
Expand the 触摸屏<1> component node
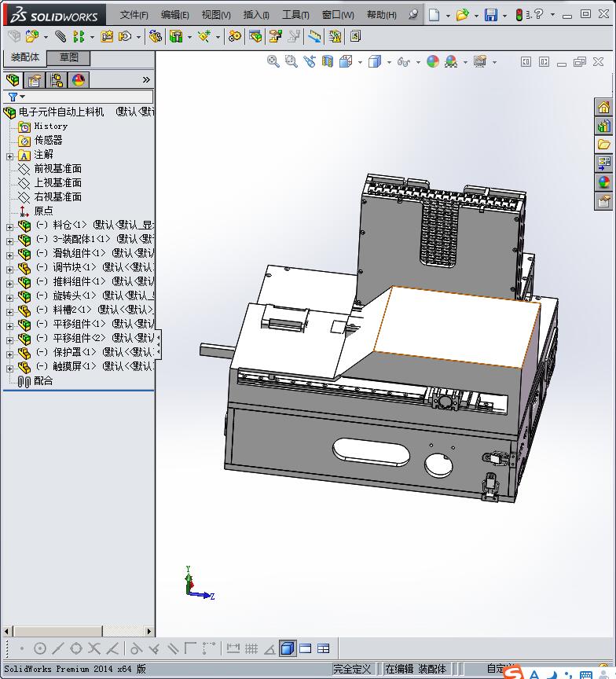point(9,368)
